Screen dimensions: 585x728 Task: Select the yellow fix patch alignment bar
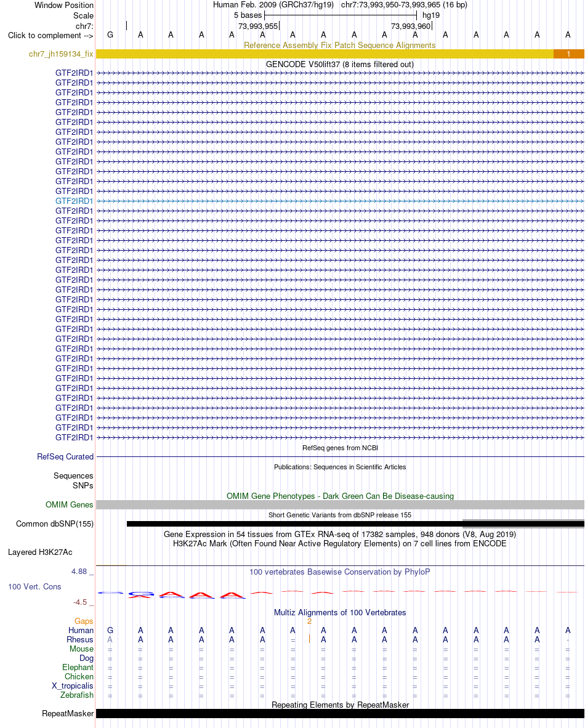325,54
